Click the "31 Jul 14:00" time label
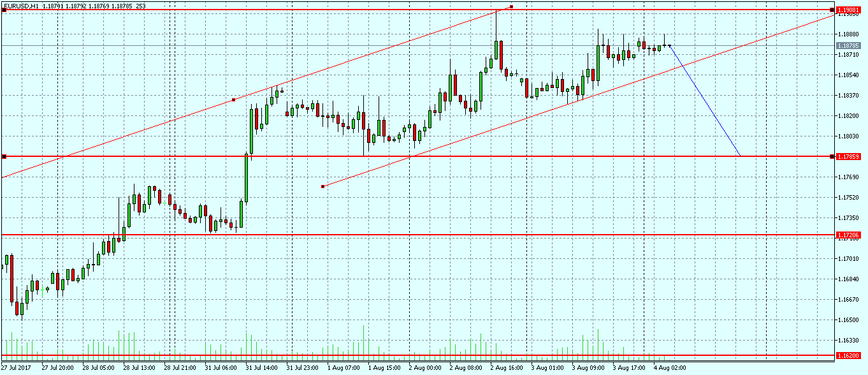The width and height of the screenshot is (868, 375). (261, 368)
